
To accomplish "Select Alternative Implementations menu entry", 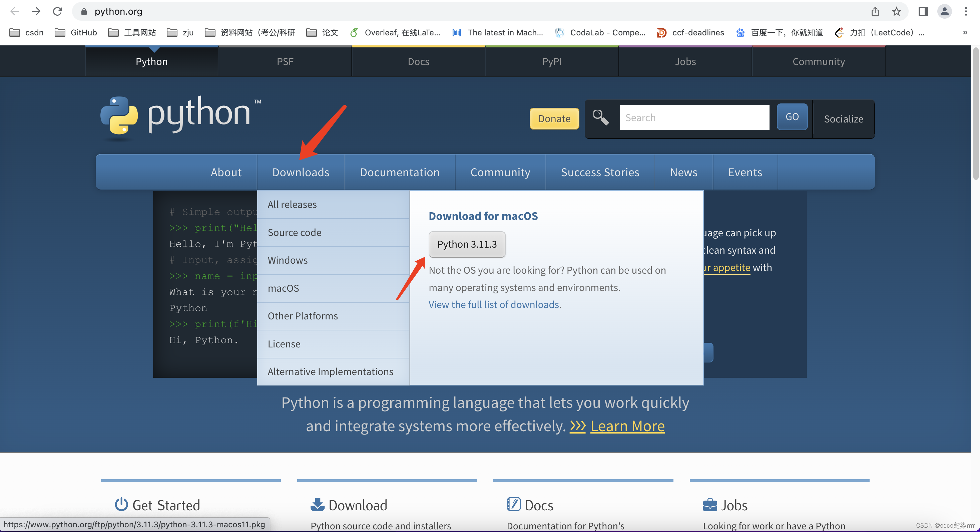I will 333,371.
